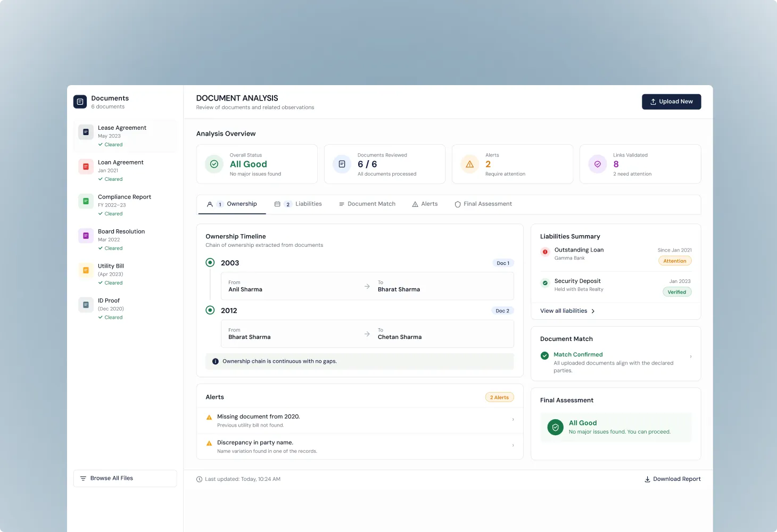Open the Final Assessment tab
777x532 pixels.
483,204
